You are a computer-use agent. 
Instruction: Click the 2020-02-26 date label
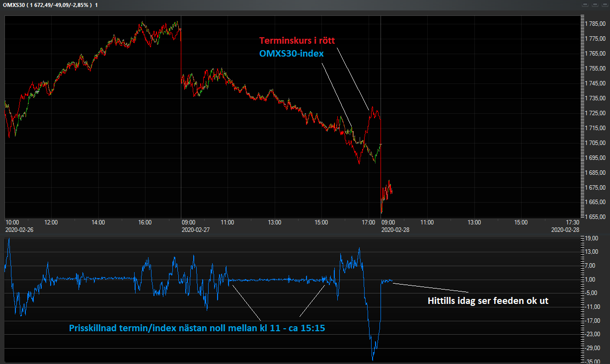pyautogui.click(x=19, y=230)
